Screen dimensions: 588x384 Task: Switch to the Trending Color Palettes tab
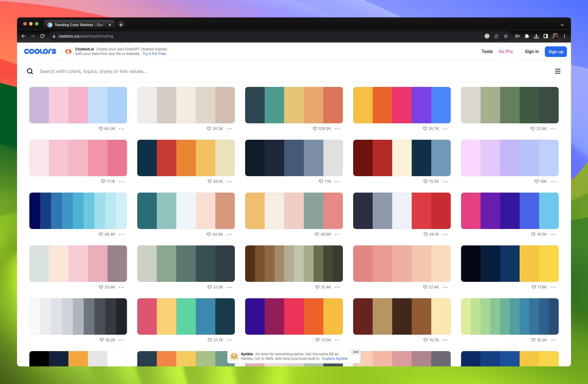coord(78,25)
